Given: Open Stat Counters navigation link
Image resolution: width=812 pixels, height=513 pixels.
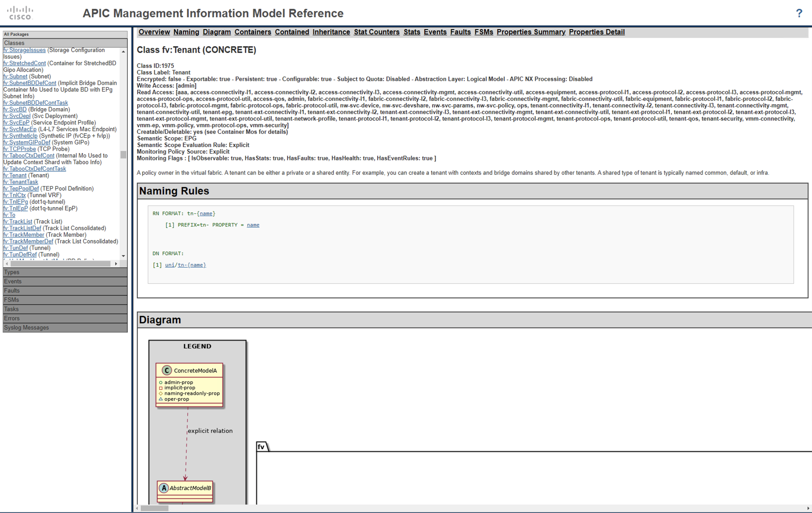Looking at the screenshot, I should click(x=376, y=32).
